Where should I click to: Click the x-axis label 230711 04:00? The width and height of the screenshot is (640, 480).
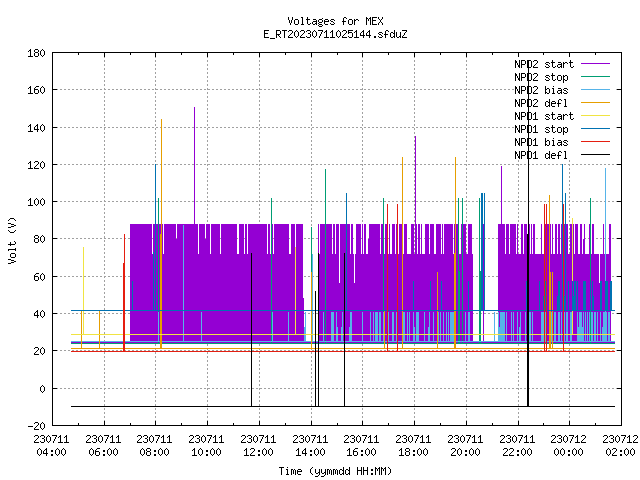51,446
